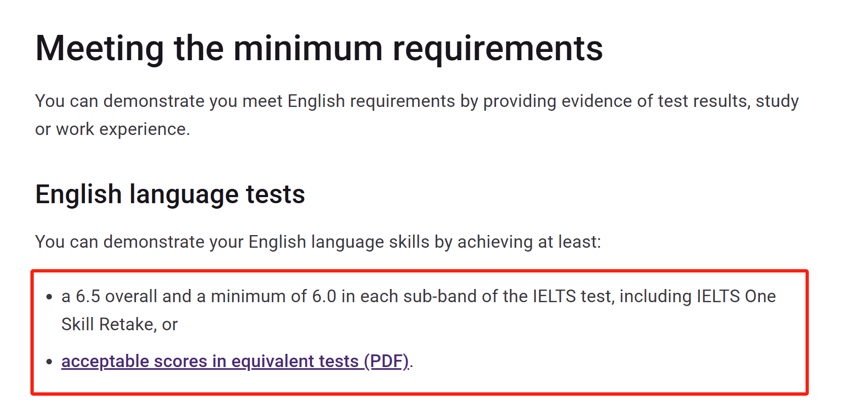Click the word "study" ending the first paragraph line
Viewport: 864px width, 408px height.
[x=777, y=101]
